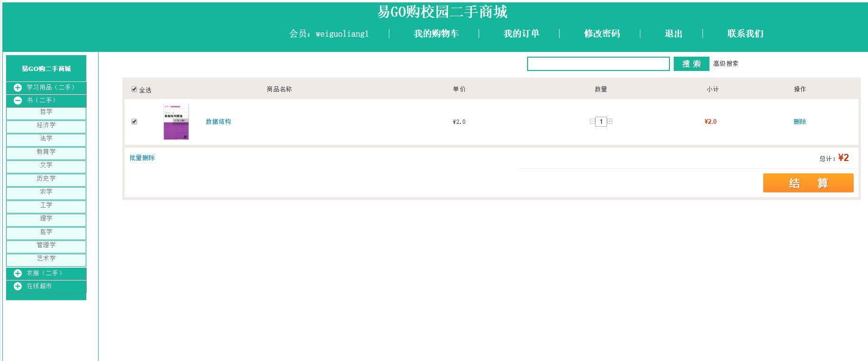Open 我的订单 in the top navigation
868x361 pixels.
pos(521,34)
